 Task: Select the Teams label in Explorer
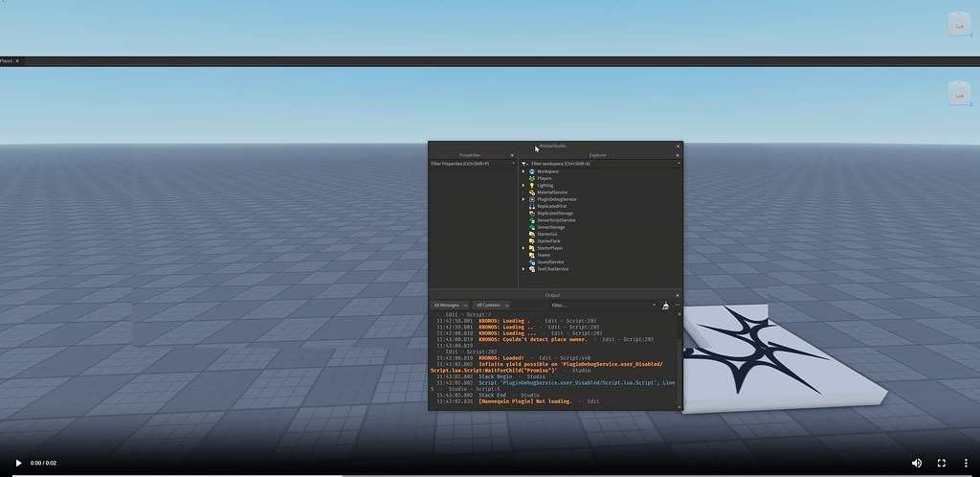(x=544, y=255)
